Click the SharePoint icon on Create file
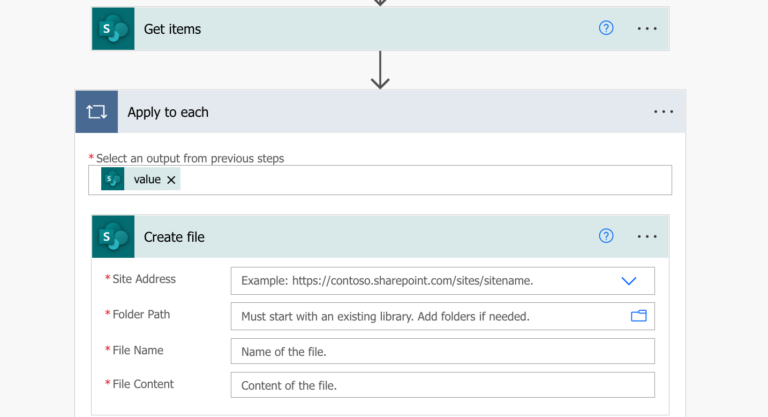 click(113, 237)
